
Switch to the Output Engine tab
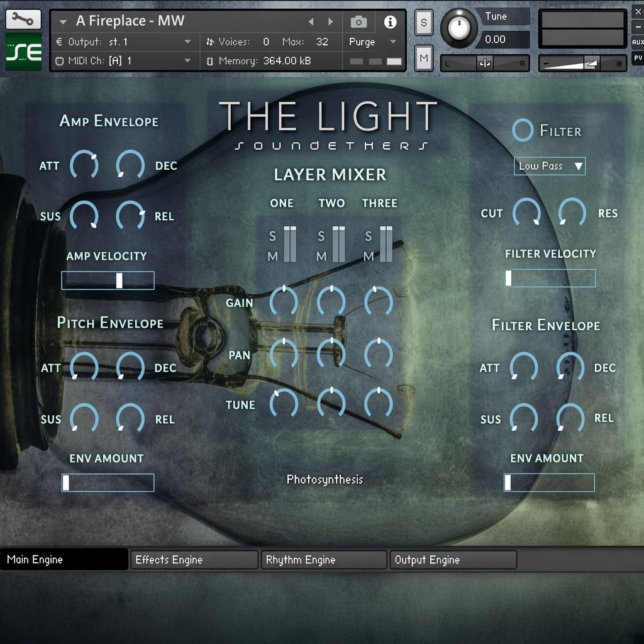tap(453, 560)
